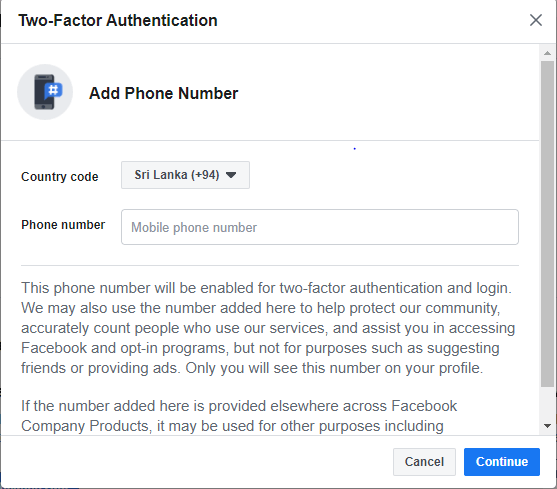Viewport: 557px width, 489px height.
Task: Click the phone device icon
Action: [x=44, y=92]
